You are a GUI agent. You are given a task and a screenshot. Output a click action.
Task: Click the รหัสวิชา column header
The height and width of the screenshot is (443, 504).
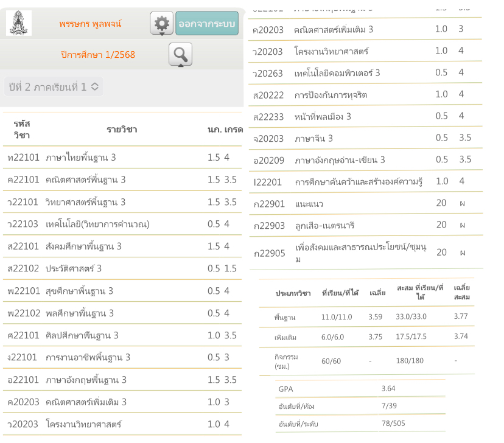[22, 130]
